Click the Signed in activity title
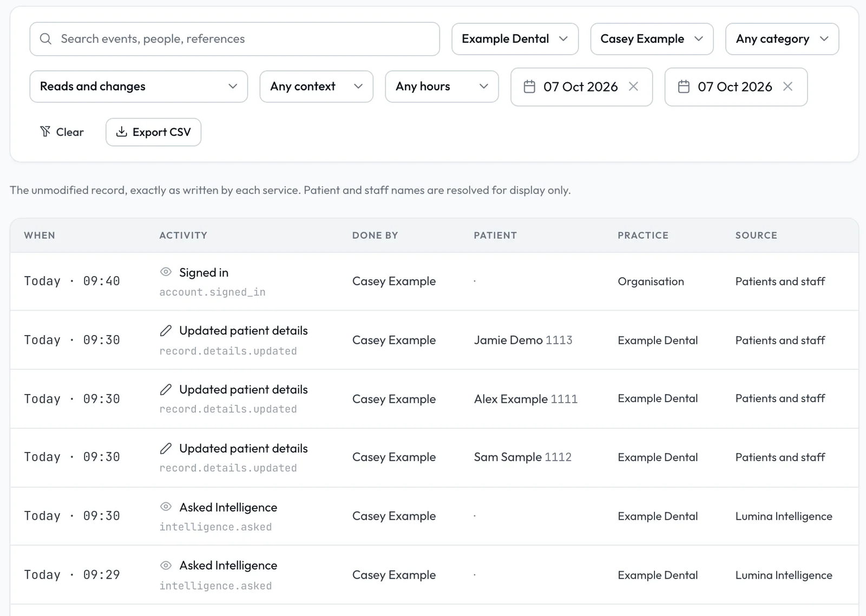This screenshot has height=616, width=866. point(204,272)
